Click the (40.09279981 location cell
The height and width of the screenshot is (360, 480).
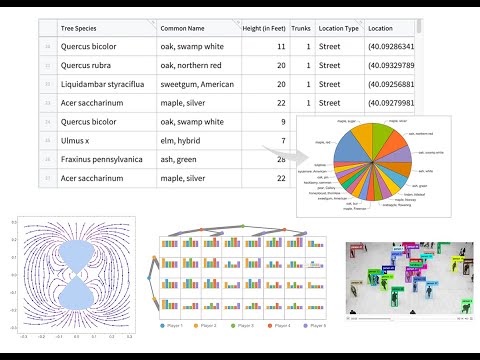coord(390,103)
